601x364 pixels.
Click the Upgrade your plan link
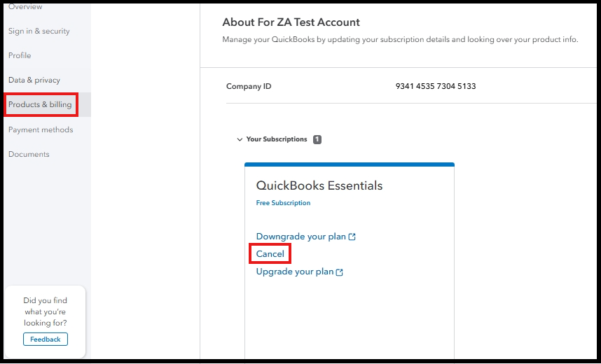[x=295, y=272]
